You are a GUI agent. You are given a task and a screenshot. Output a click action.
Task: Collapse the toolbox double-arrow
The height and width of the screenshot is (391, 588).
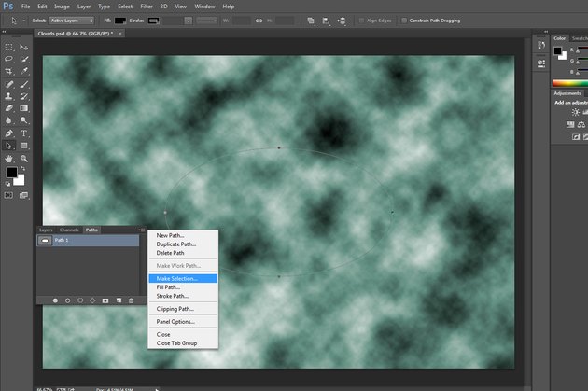click(x=4, y=32)
